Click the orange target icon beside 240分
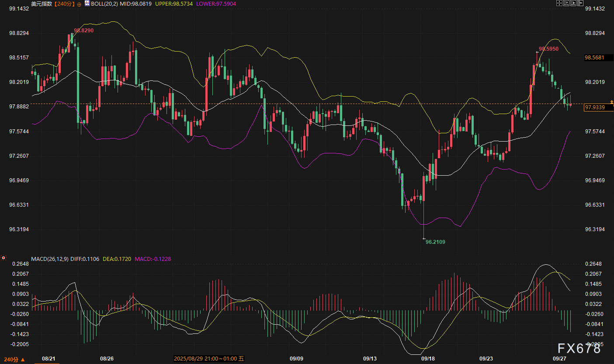 coord(79,3)
